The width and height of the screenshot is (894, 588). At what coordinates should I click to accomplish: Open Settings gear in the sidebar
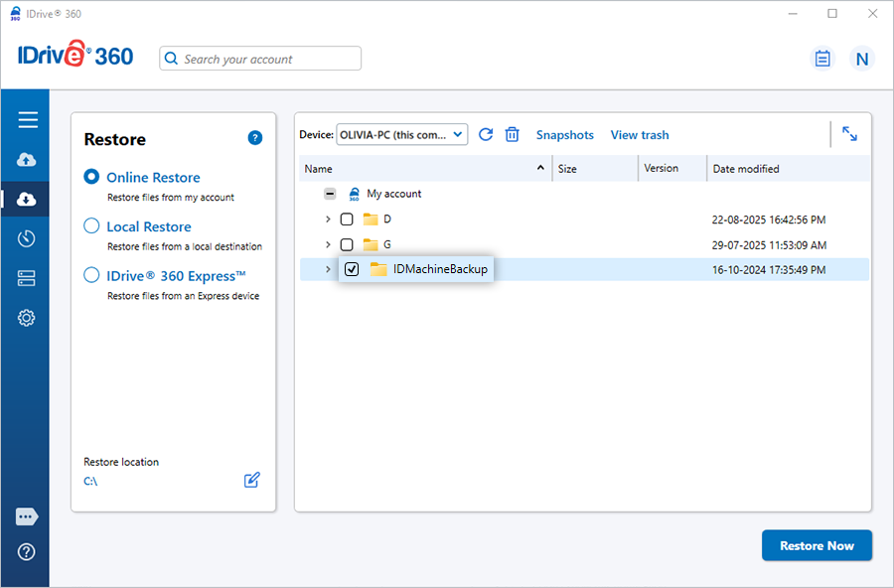point(27,318)
